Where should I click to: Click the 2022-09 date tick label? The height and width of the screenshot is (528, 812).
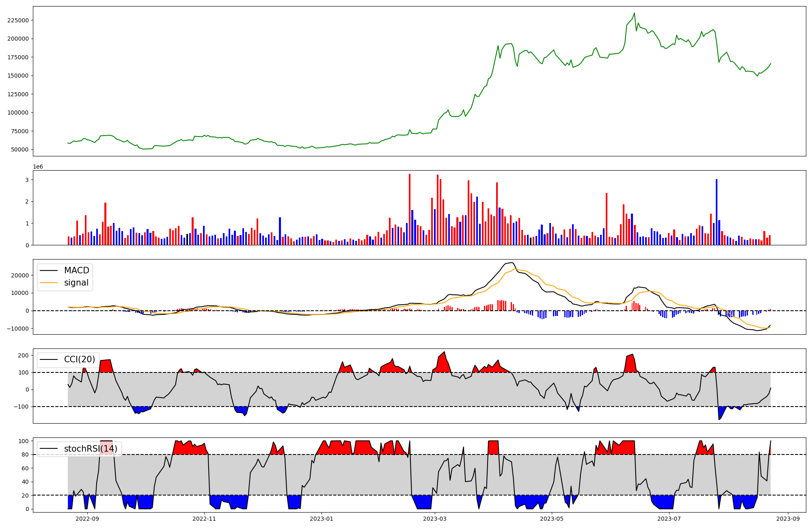pos(87,518)
